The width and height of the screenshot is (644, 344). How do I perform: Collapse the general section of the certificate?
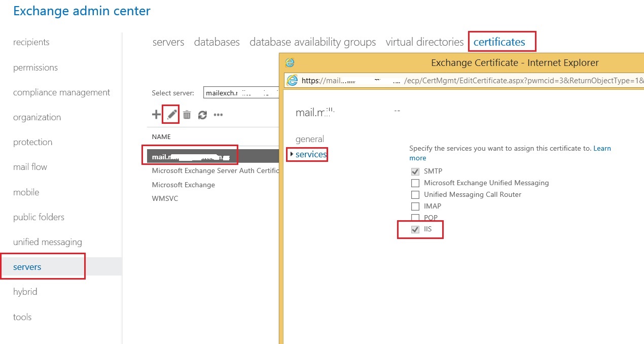pos(310,139)
